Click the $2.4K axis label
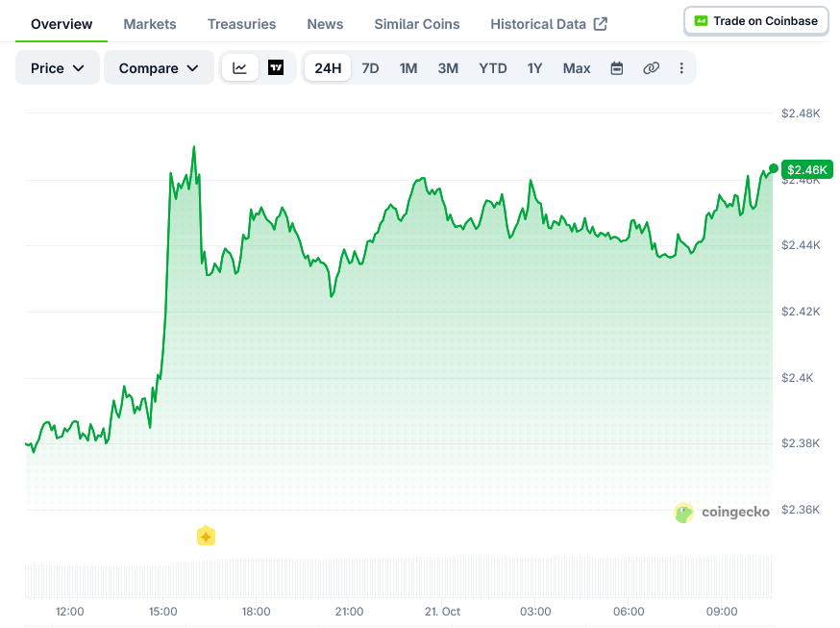Screen dimensions: 840x628 click(x=797, y=378)
